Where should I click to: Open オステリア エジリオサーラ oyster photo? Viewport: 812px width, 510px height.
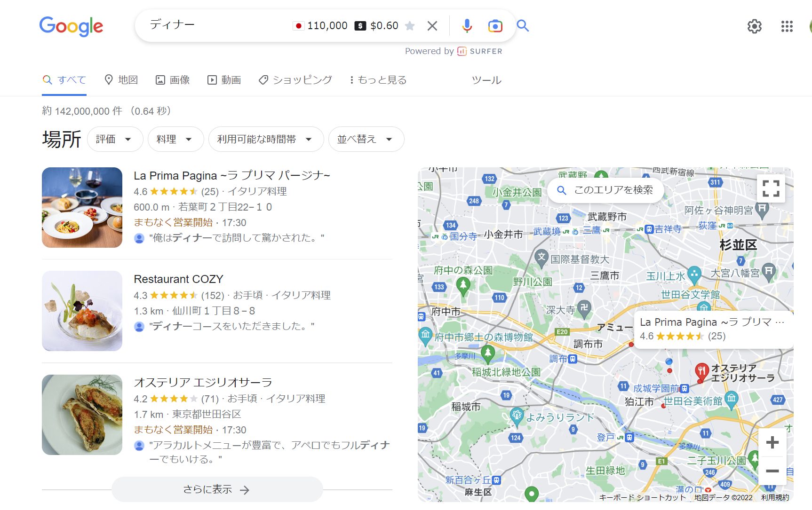click(x=82, y=415)
